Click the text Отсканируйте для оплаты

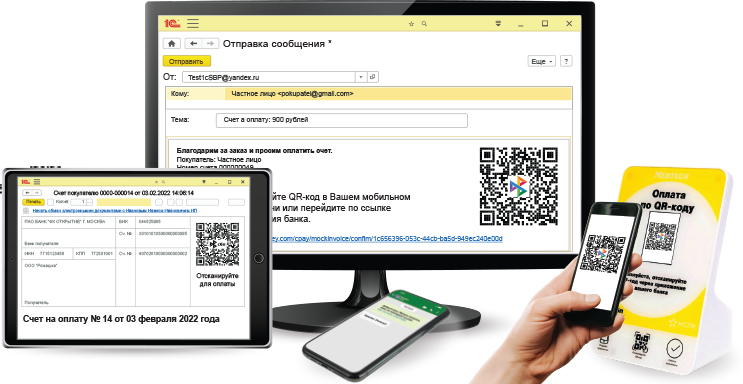point(217,280)
